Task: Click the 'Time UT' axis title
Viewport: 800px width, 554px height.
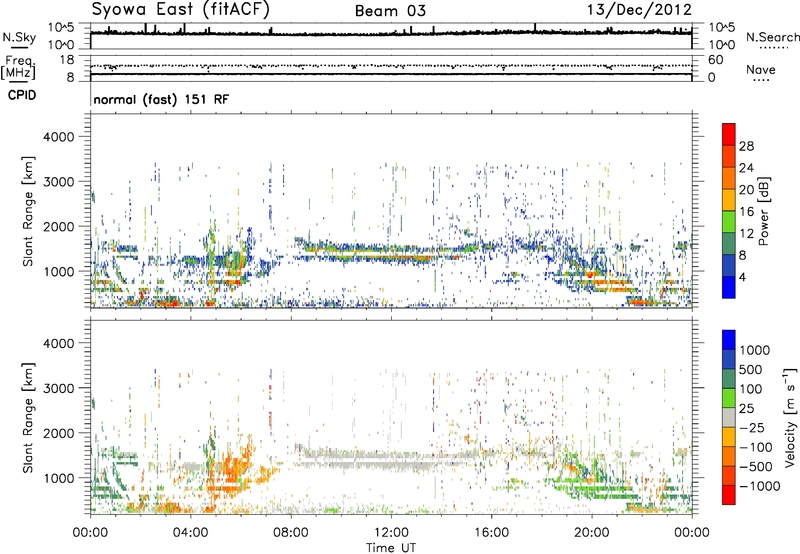Action: point(391,548)
